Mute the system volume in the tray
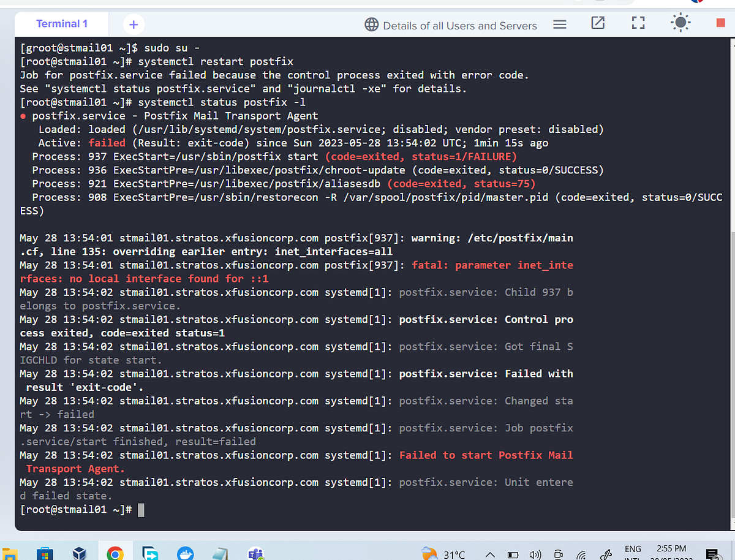The height and width of the screenshot is (560, 735). click(x=535, y=553)
